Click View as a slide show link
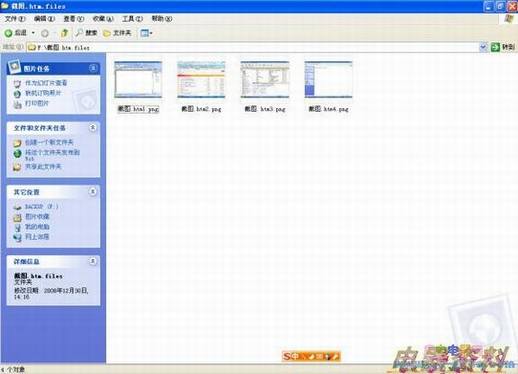The width and height of the screenshot is (518, 374). [46, 83]
